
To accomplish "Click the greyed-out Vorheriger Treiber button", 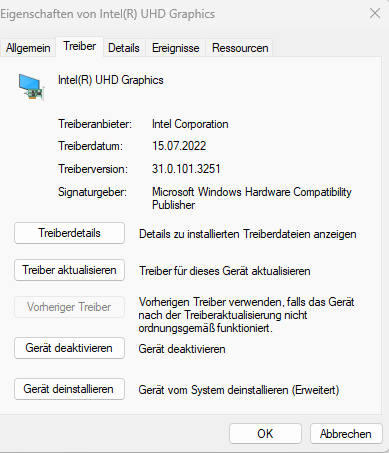I will pos(69,307).
